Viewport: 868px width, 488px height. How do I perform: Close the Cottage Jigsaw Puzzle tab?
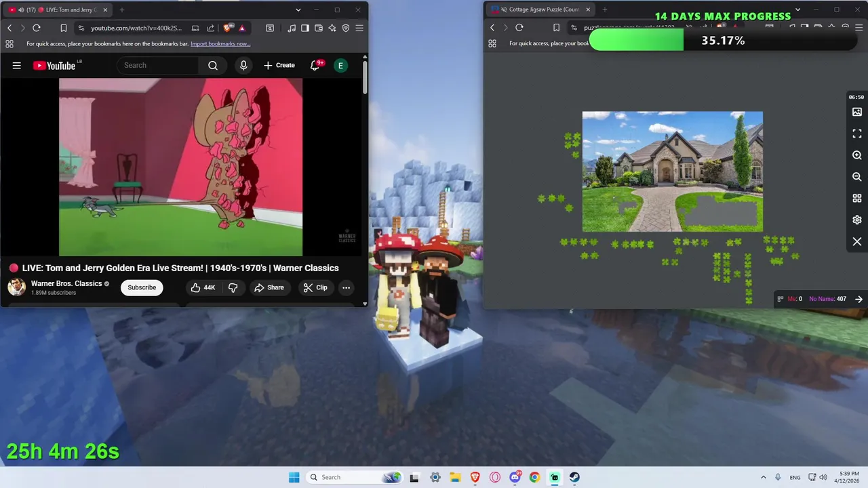tap(587, 9)
